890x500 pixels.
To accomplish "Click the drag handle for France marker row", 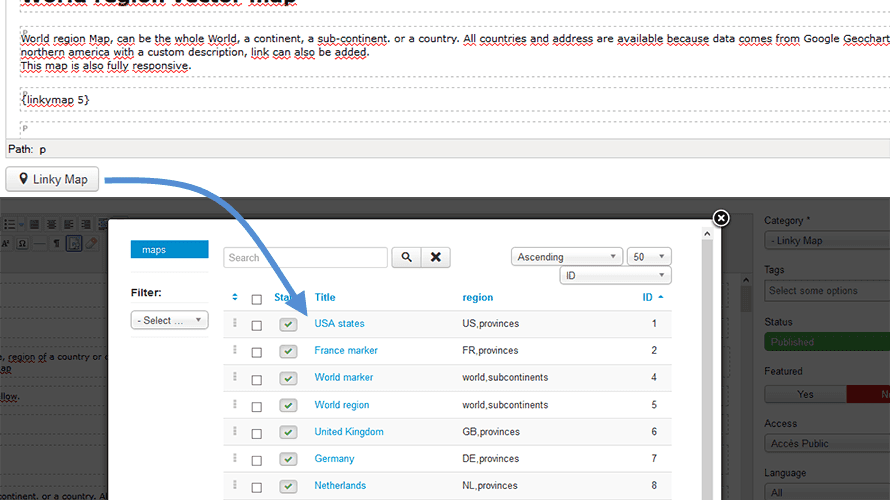I will pyautogui.click(x=235, y=350).
